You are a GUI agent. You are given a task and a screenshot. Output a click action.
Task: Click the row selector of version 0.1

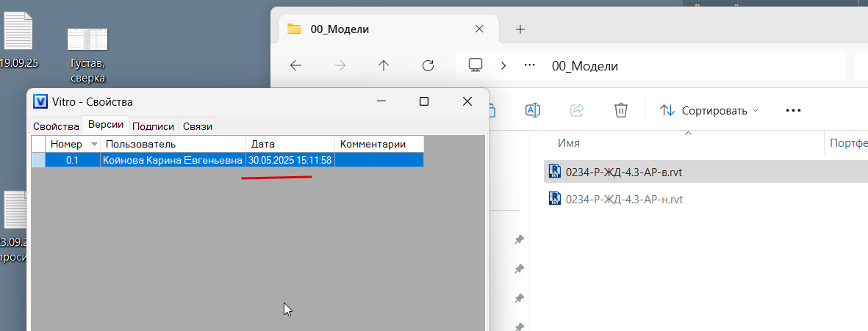click(37, 160)
